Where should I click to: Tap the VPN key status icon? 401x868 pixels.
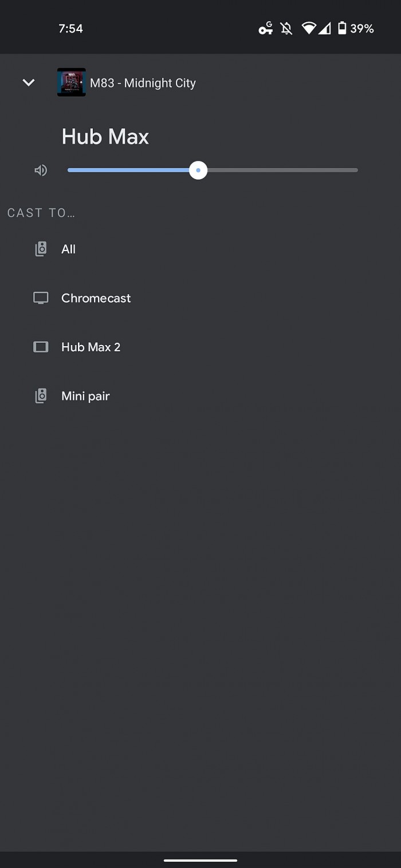(x=265, y=29)
